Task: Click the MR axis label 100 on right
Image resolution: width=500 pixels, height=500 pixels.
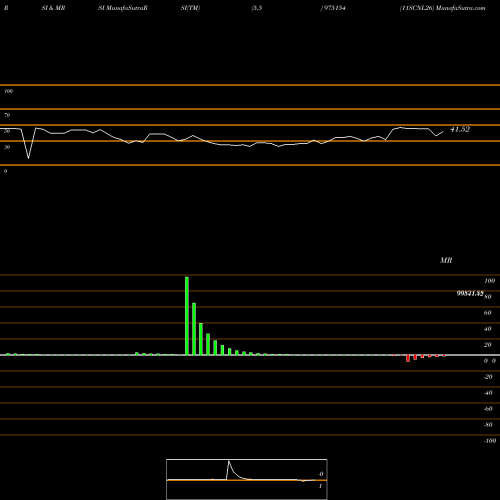Action: [x=489, y=281]
